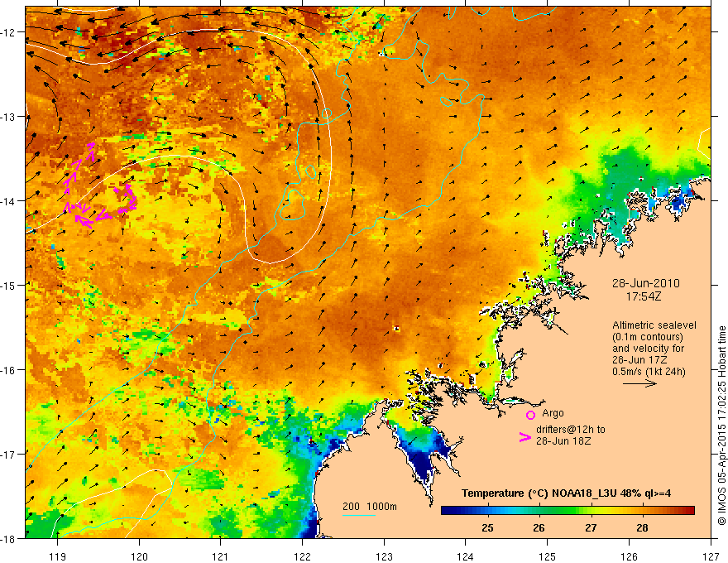Click the latitude axis label -17
The height and width of the screenshot is (563, 728).
click(8, 455)
